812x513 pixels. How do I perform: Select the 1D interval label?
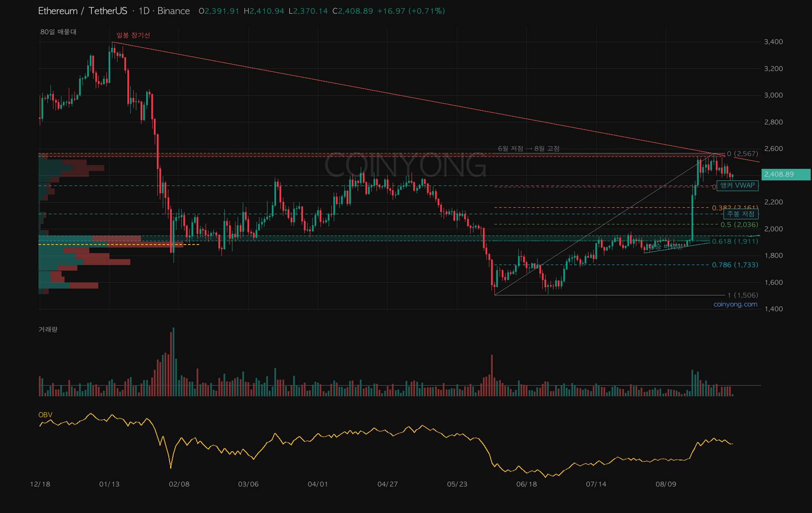[x=144, y=11]
